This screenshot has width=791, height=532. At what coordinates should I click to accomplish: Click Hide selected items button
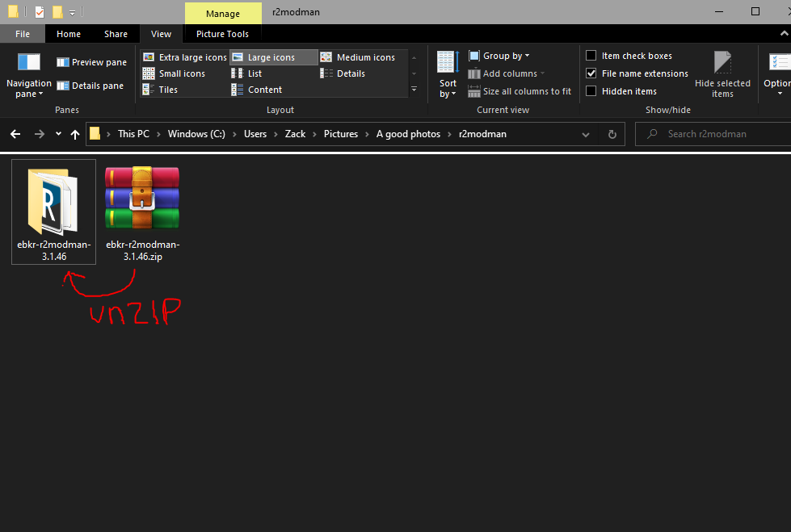pyautogui.click(x=722, y=74)
